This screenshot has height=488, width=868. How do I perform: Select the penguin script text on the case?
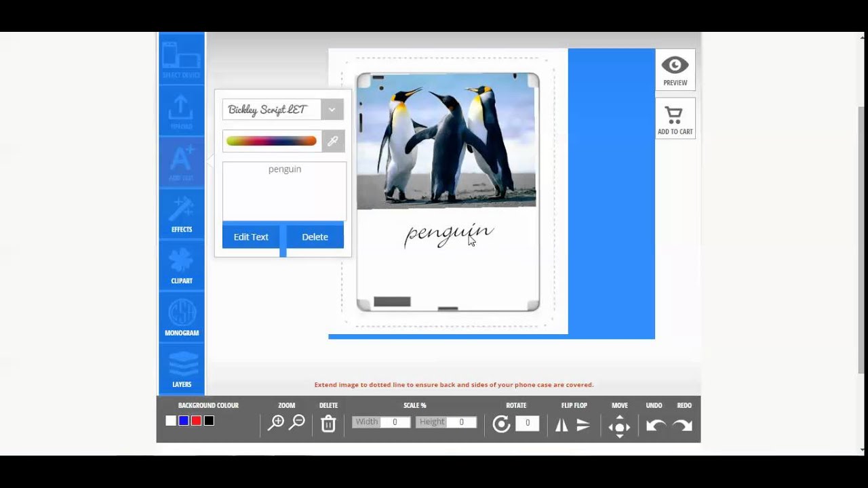click(449, 235)
